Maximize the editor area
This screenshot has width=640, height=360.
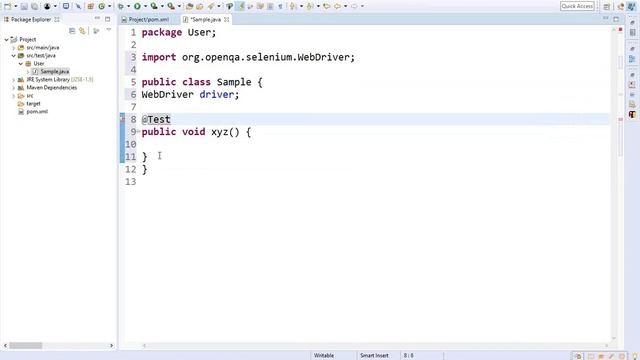(616, 19)
